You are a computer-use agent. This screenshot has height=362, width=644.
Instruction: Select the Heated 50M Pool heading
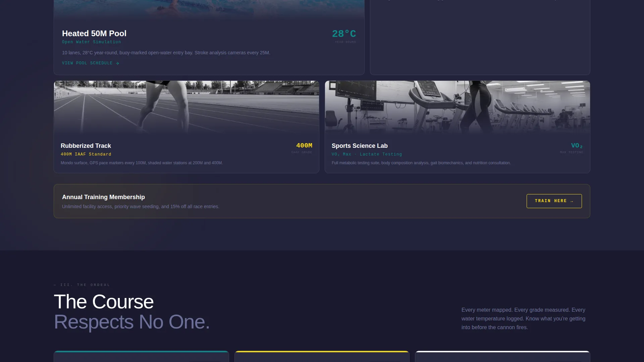tap(94, 34)
